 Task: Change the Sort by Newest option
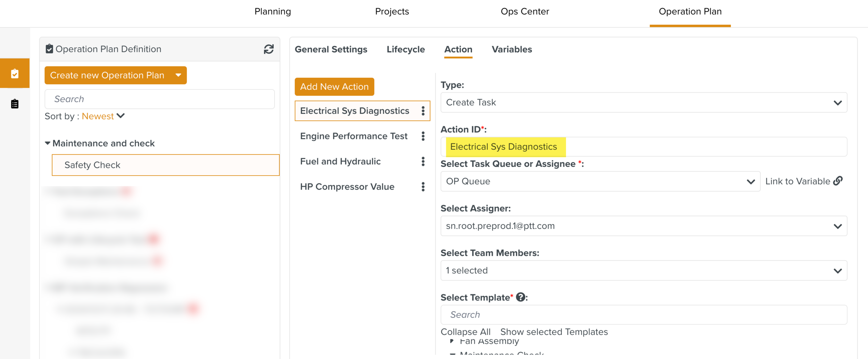103,116
